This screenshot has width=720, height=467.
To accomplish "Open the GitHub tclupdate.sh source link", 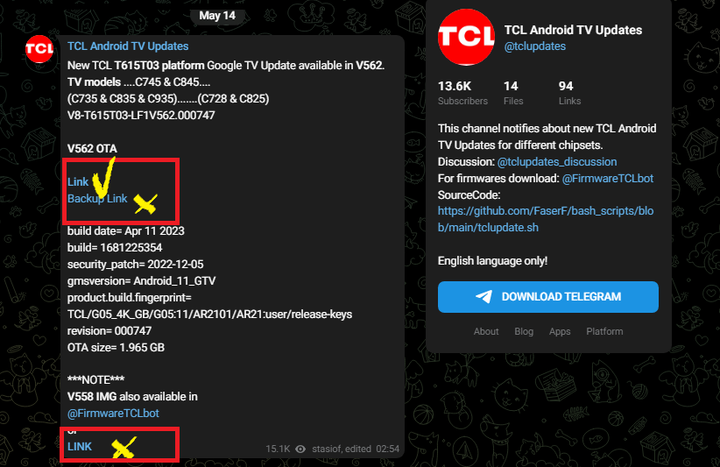I will click(546, 219).
